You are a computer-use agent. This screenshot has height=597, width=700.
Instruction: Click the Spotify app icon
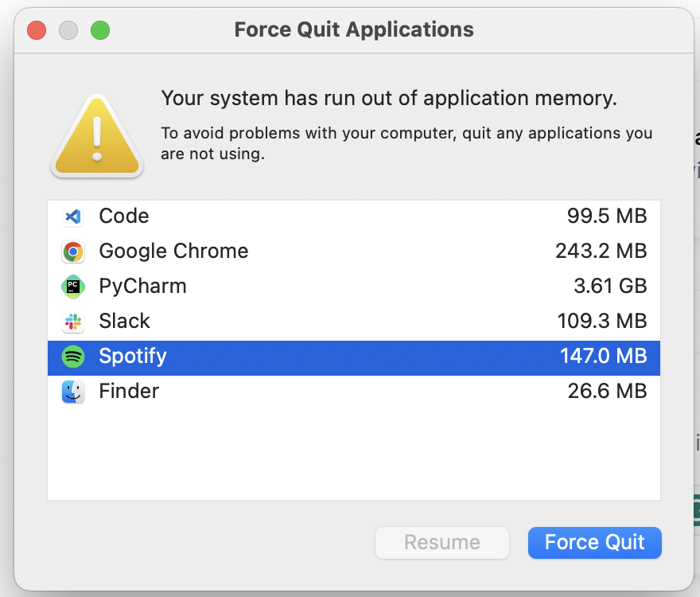tap(72, 357)
